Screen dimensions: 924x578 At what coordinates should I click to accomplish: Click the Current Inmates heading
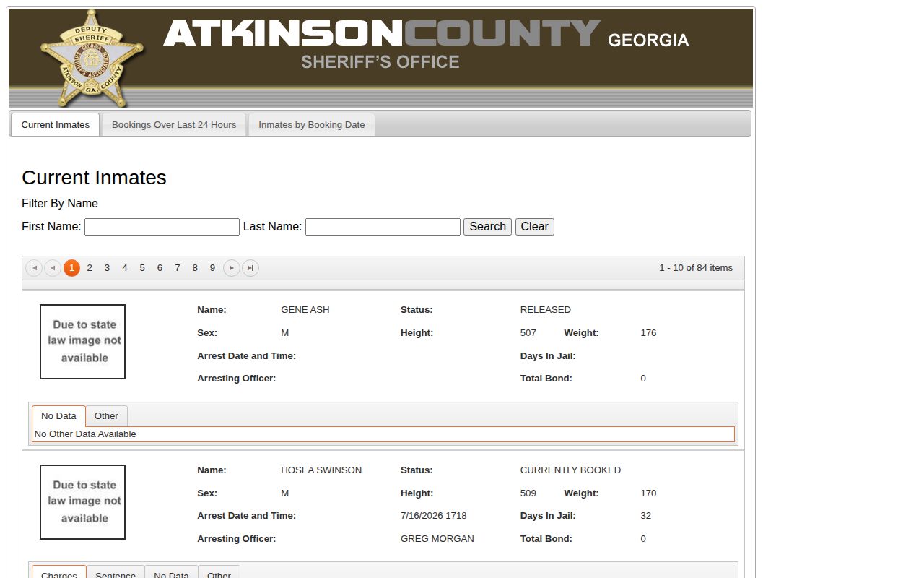click(x=94, y=178)
